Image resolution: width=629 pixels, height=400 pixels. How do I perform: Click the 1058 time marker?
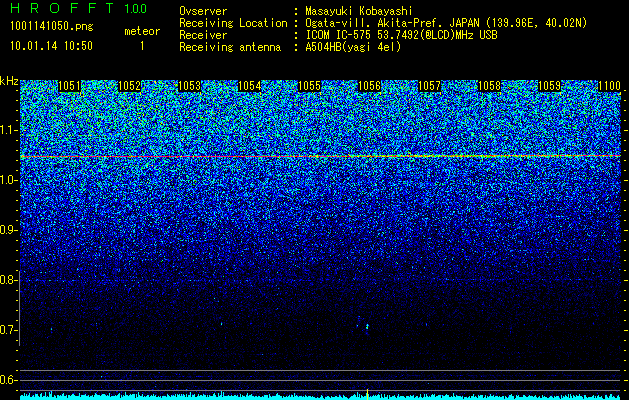point(489,86)
